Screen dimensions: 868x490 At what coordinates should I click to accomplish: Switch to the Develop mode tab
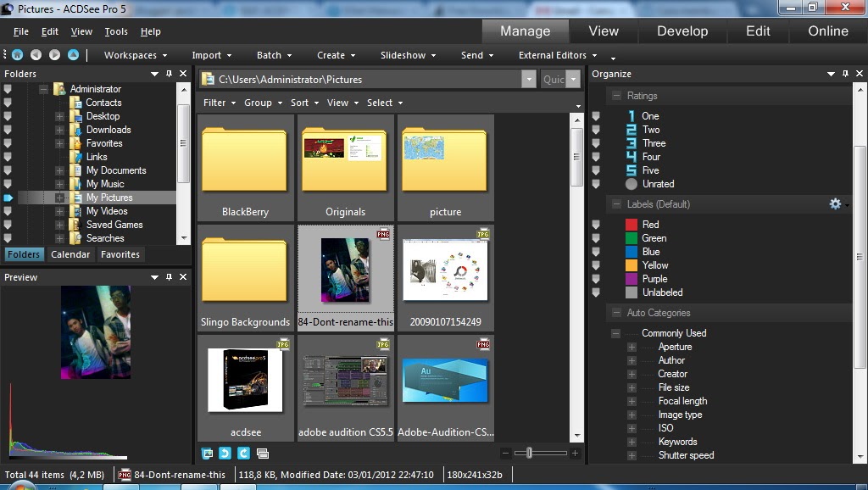coord(682,31)
